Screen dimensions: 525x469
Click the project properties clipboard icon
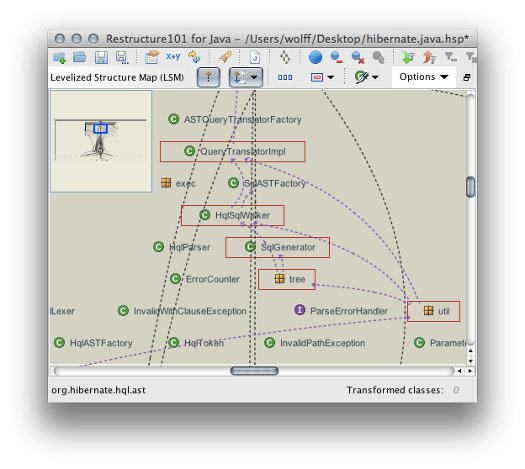(152, 57)
